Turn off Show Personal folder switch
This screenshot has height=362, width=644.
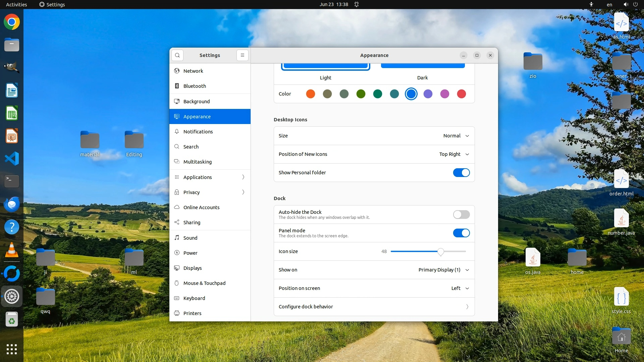click(461, 173)
